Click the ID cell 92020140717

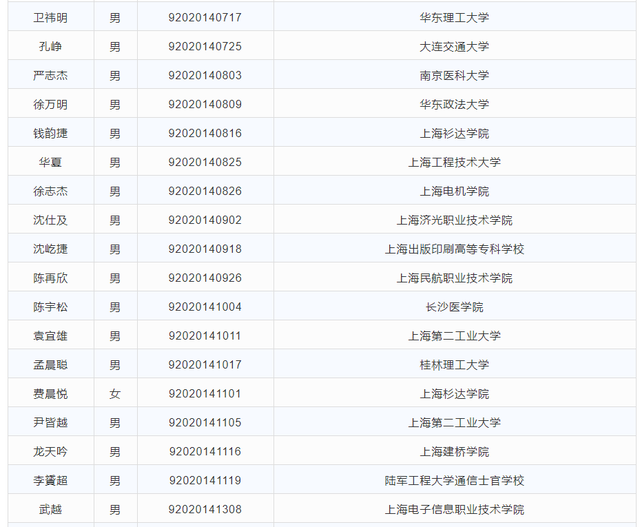pyautogui.click(x=205, y=18)
